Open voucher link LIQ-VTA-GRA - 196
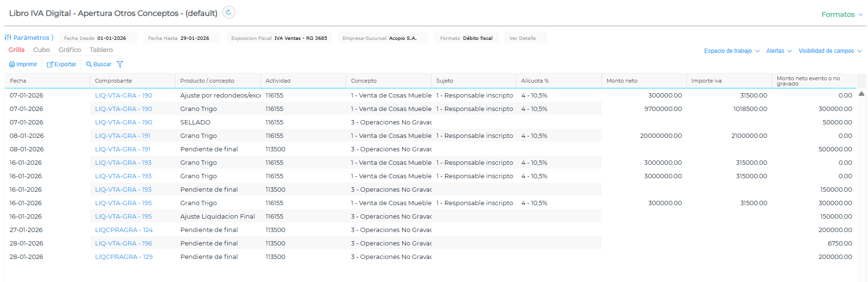Image resolution: width=868 pixels, height=282 pixels. [123, 244]
